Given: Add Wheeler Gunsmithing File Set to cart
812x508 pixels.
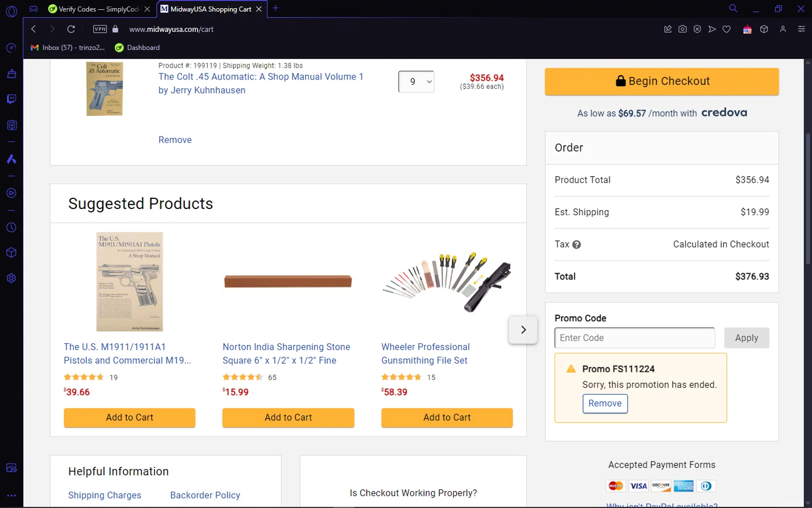Looking at the screenshot, I should click(447, 418).
